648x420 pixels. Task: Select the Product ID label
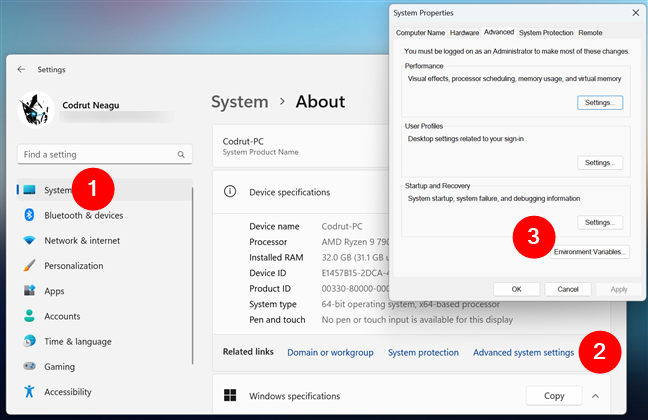270,289
